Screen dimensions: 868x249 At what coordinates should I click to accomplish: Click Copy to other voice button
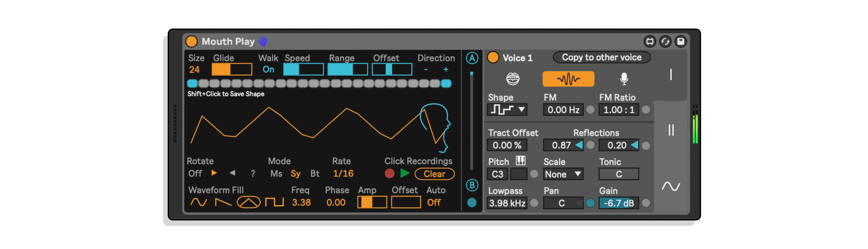602,57
